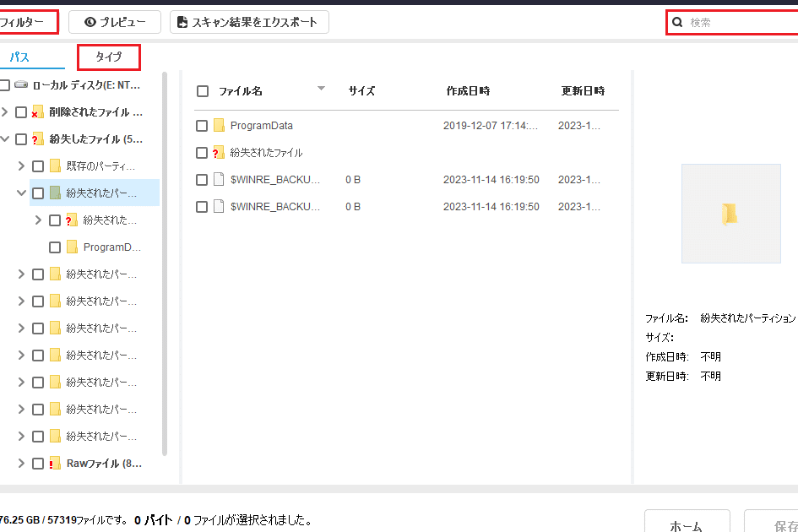The height and width of the screenshot is (532, 798).
Task: Toggle the select-all checkbox beside ファイル名
Action: [x=203, y=91]
